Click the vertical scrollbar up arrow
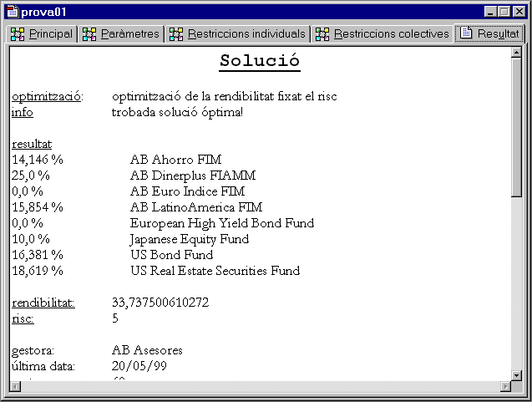This screenshot has height=402, width=532. (x=516, y=53)
